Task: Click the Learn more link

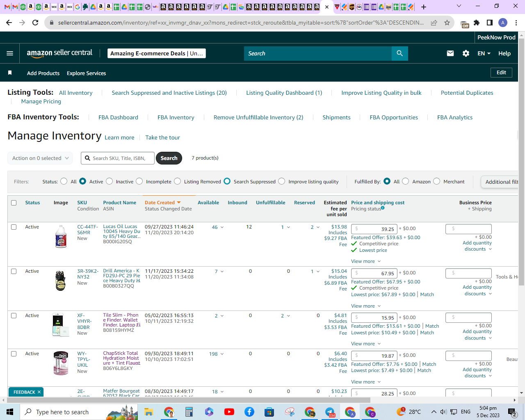Action: 119,137
